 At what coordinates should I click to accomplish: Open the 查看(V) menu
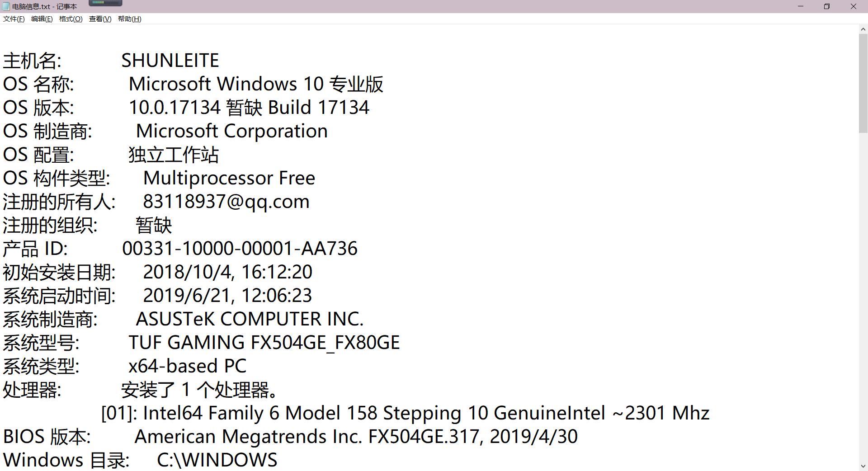click(x=100, y=19)
